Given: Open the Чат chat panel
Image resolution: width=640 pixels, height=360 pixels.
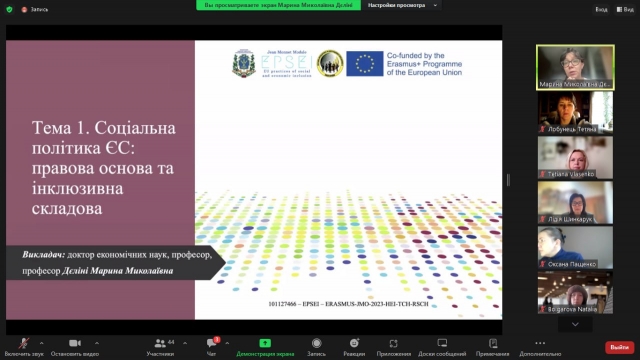Looking at the screenshot, I should click(211, 347).
